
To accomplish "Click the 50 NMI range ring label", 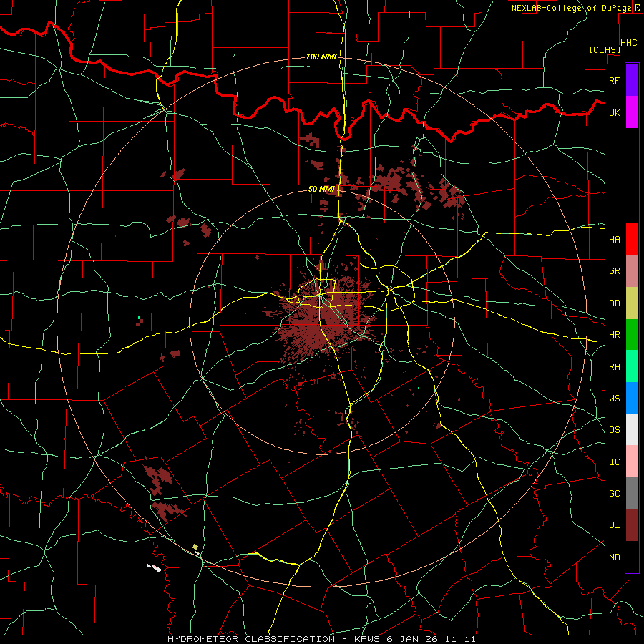I will click(321, 190).
